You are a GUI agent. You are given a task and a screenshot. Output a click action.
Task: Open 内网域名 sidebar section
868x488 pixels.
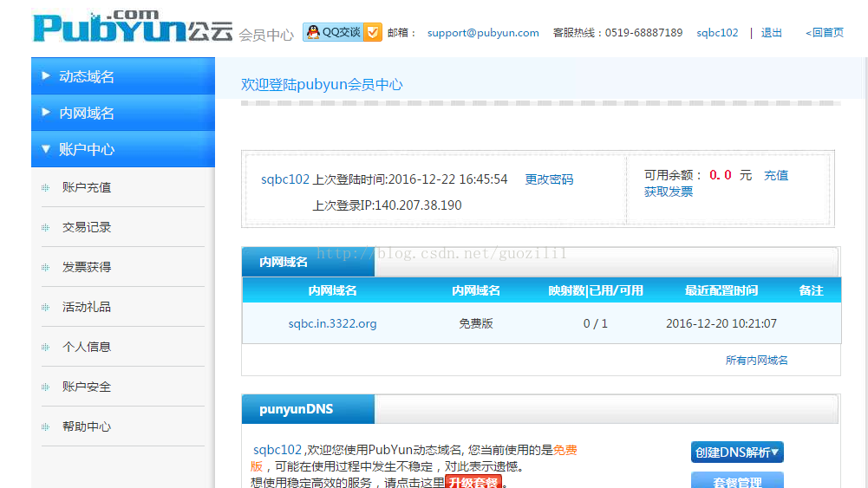(123, 113)
